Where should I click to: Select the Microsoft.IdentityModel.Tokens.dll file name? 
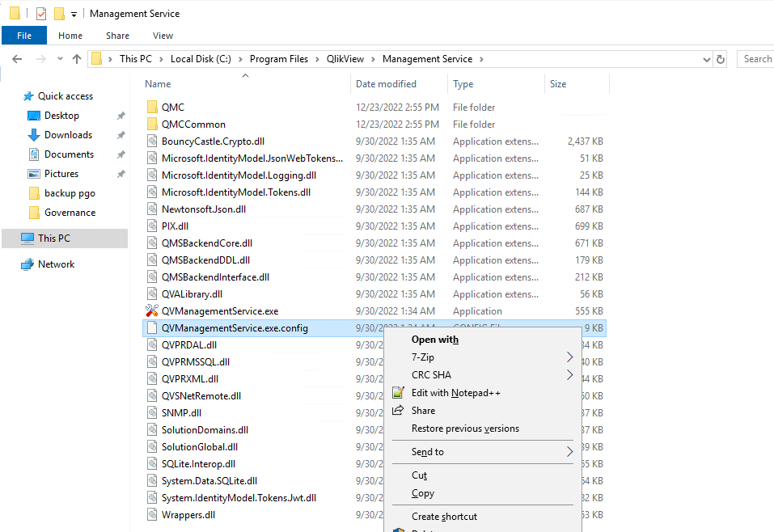click(236, 192)
